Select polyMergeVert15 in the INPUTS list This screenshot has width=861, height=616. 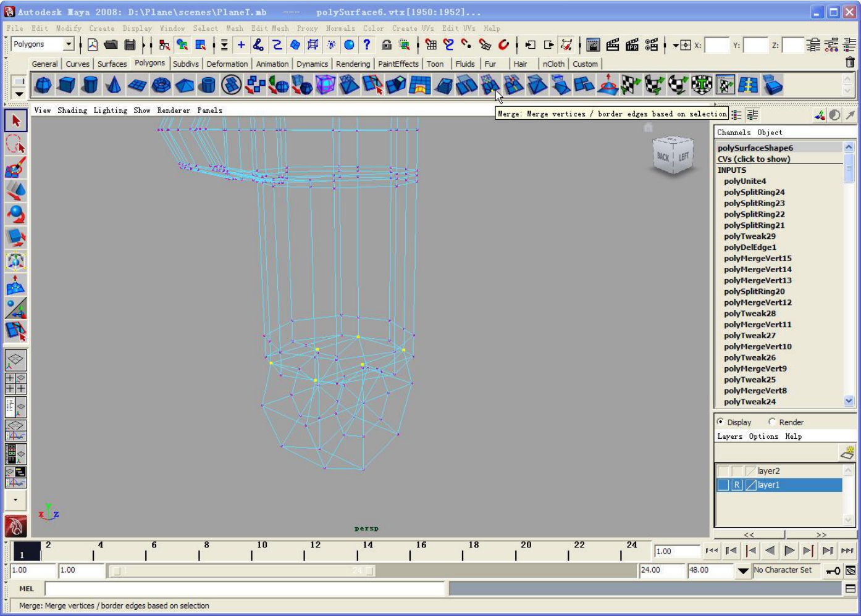(758, 258)
